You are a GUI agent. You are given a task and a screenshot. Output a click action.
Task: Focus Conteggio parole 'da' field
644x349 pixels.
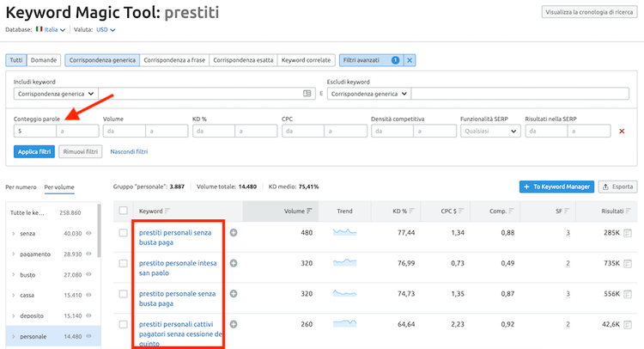[x=35, y=132]
